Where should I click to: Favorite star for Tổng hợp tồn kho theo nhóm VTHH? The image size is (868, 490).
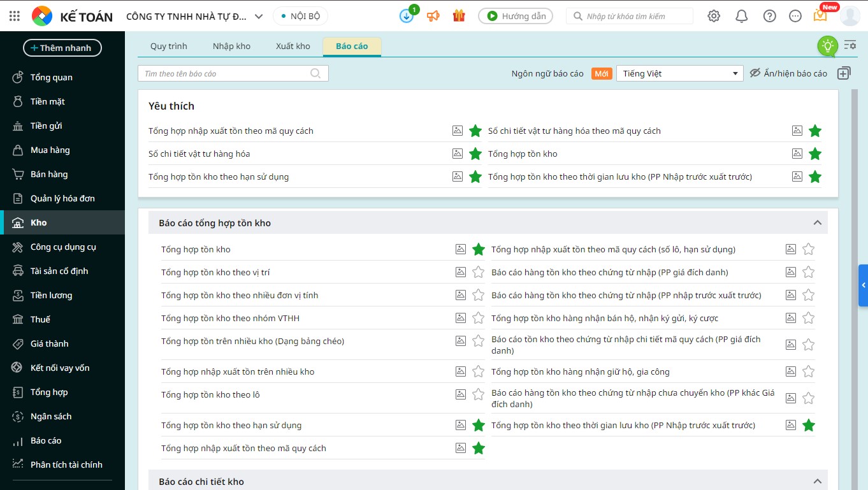479,318
